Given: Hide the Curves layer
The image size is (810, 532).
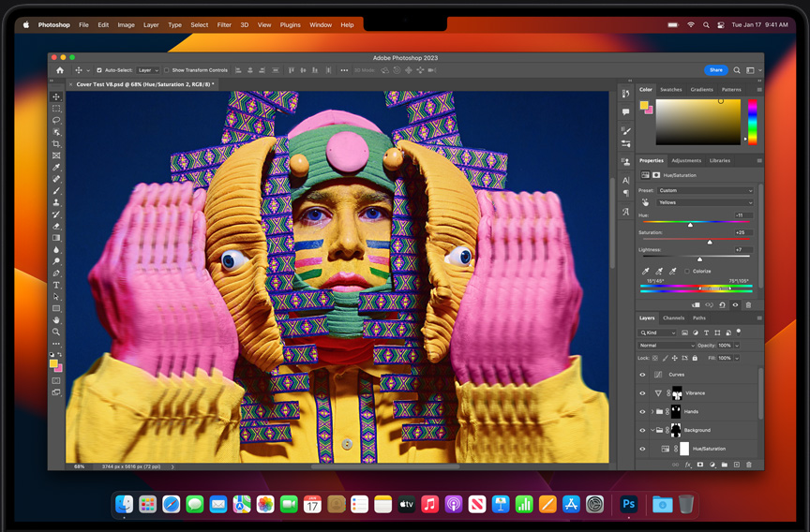Looking at the screenshot, I should tap(642, 375).
